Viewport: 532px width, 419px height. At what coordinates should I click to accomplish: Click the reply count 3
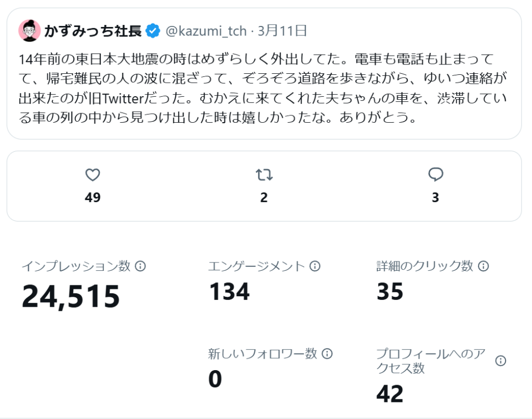(435, 198)
